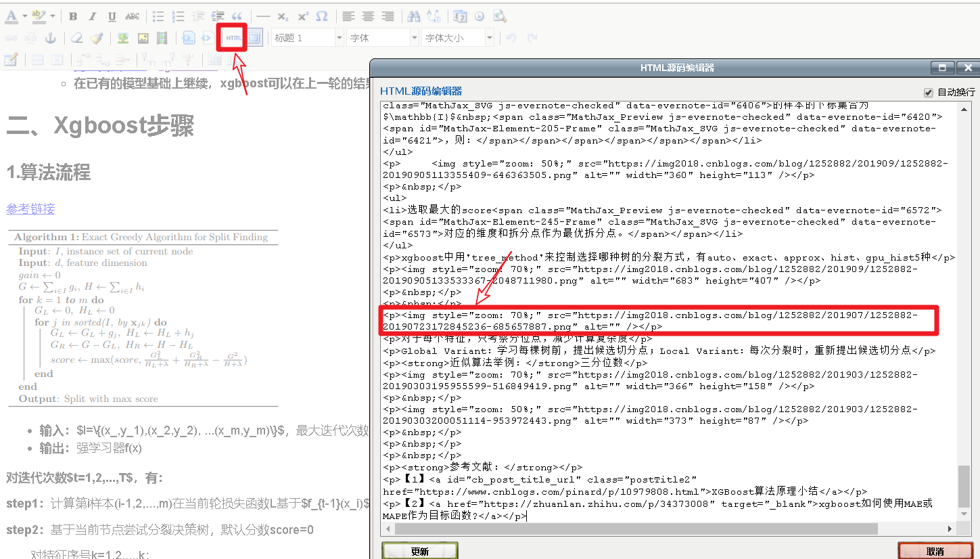980x559 pixels.
Task: Toggle italic formatting
Action: tap(93, 16)
